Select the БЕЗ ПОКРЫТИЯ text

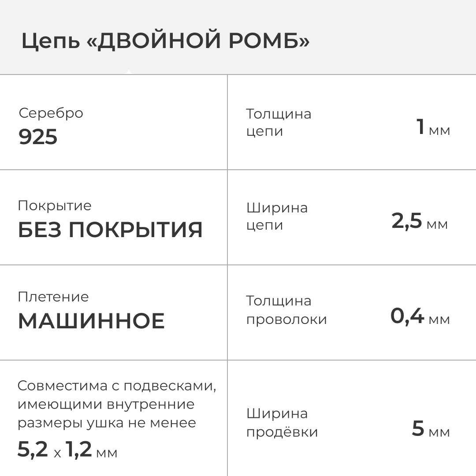(x=110, y=230)
